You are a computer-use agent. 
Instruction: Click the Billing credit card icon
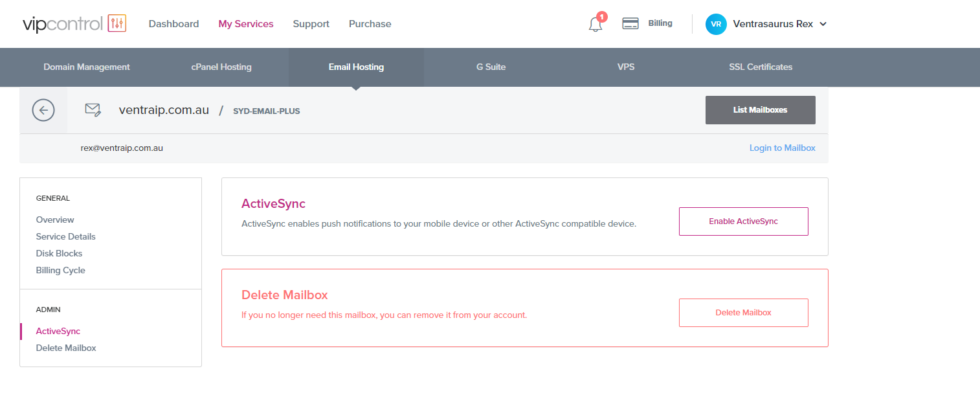coord(630,23)
